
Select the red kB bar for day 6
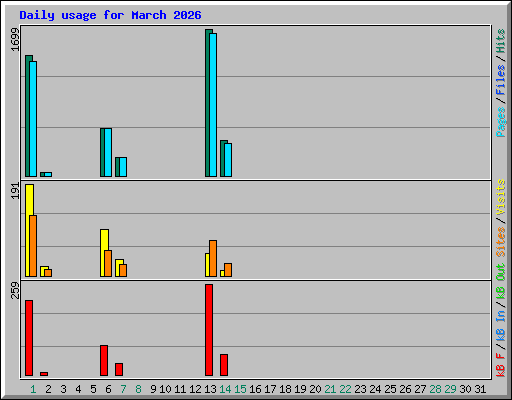tap(104, 360)
